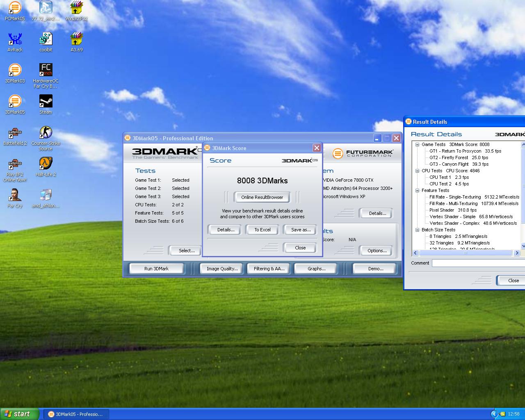Launch Counter-Strike Source desktop icon
The height and width of the screenshot is (420, 525).
(x=46, y=138)
